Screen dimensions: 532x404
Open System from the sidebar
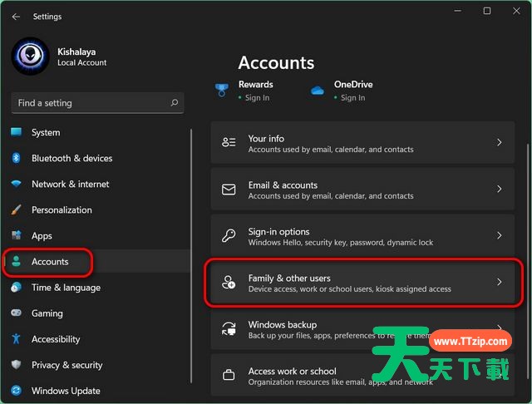pos(46,132)
